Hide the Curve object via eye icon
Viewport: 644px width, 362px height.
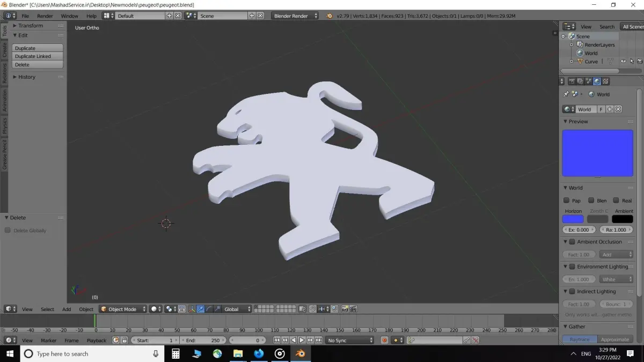(623, 61)
